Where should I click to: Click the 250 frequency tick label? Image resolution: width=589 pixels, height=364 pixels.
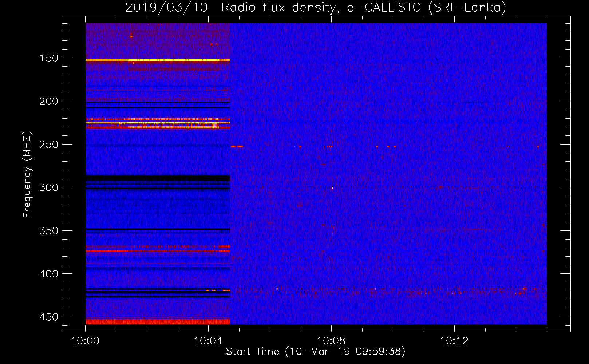tap(49, 145)
